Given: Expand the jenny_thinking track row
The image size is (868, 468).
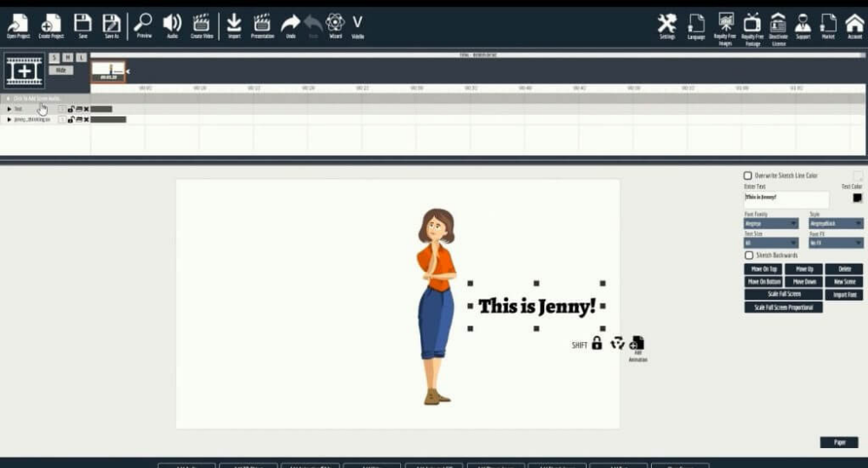Looking at the screenshot, I should click(9, 120).
